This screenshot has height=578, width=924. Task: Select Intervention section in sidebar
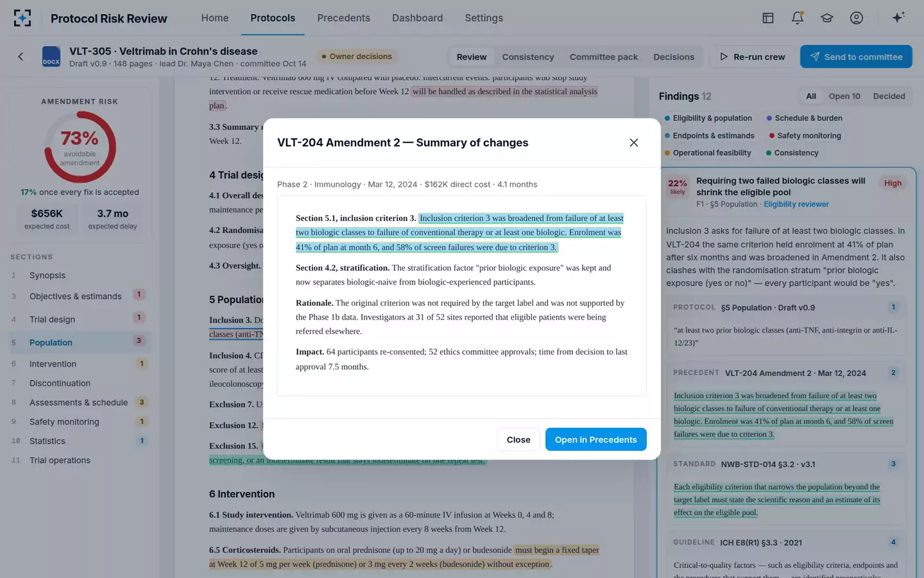(x=80, y=363)
